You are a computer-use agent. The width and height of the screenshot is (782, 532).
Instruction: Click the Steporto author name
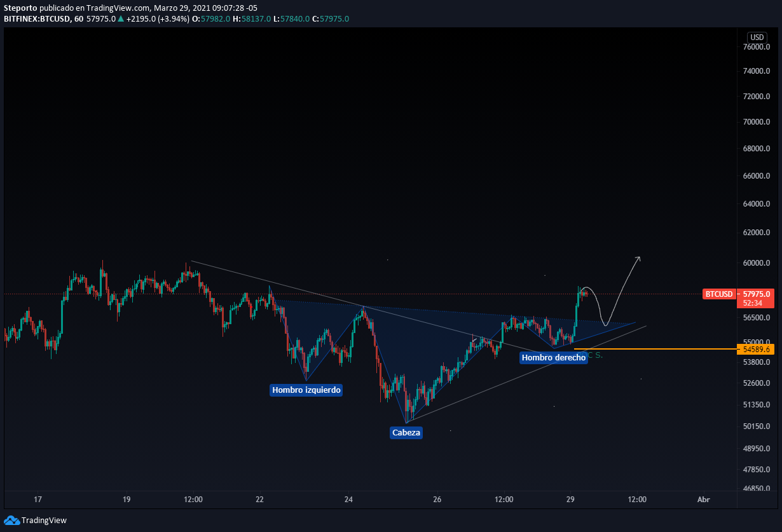(x=20, y=8)
